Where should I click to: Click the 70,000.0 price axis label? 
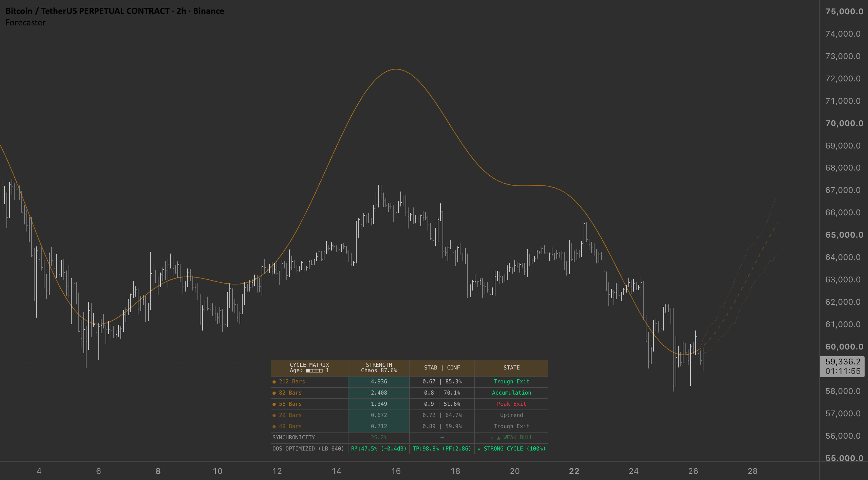tap(844, 123)
